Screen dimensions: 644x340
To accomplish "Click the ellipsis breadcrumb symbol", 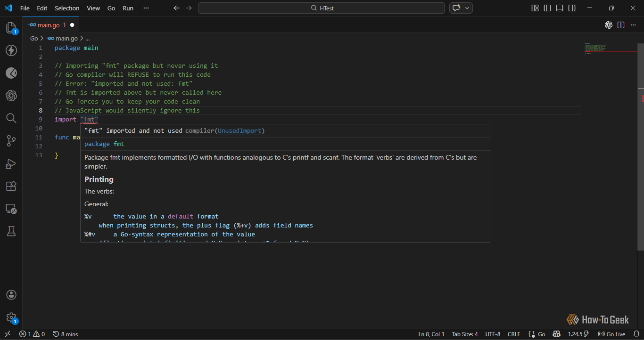I will 87,39.
